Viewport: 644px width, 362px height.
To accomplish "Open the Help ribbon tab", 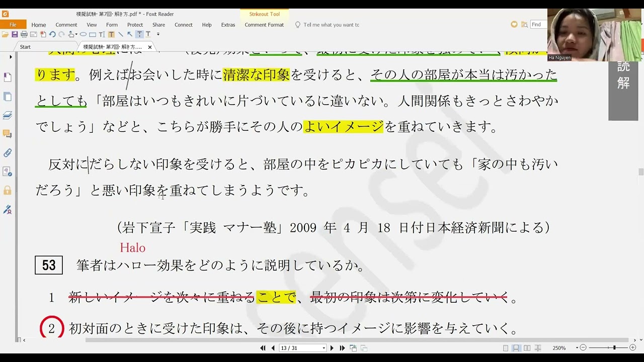I will point(207,25).
